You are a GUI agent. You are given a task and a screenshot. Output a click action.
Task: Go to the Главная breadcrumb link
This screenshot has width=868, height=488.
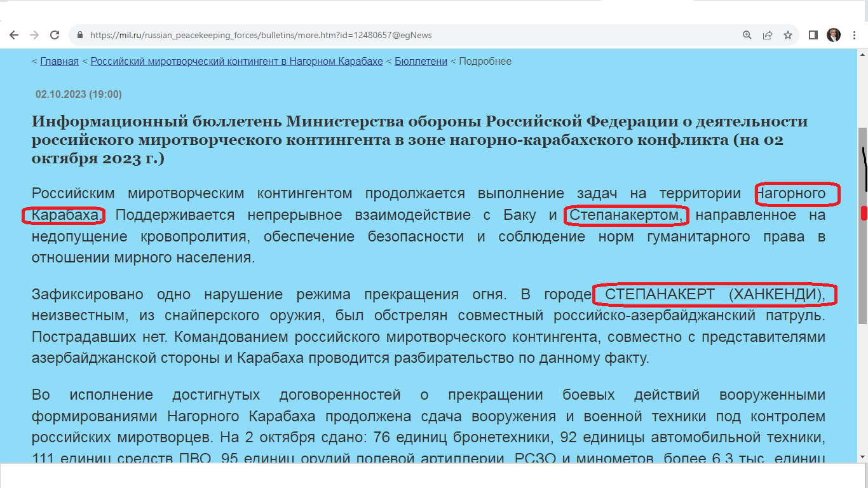coord(59,62)
